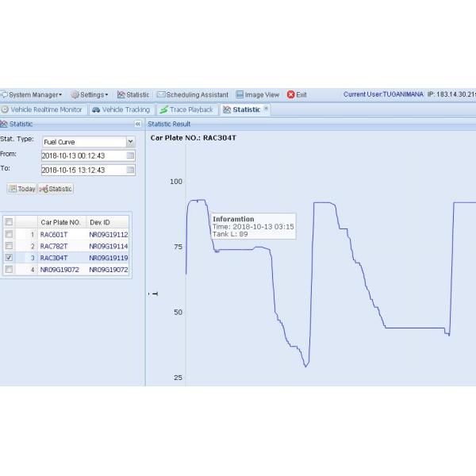Sort by Car Plate NO. column header
Image resolution: width=476 pixels, height=476 pixels.
coord(61,222)
